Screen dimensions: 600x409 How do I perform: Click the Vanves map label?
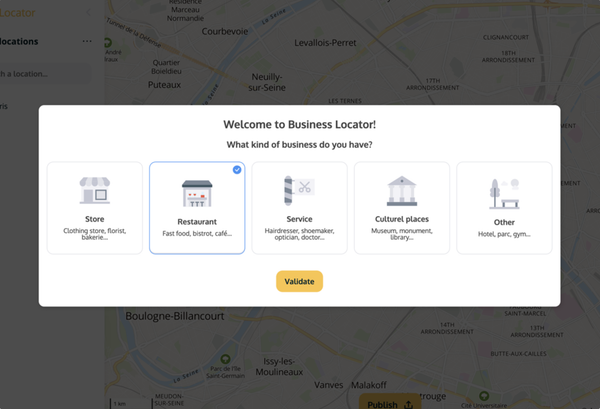coord(329,385)
